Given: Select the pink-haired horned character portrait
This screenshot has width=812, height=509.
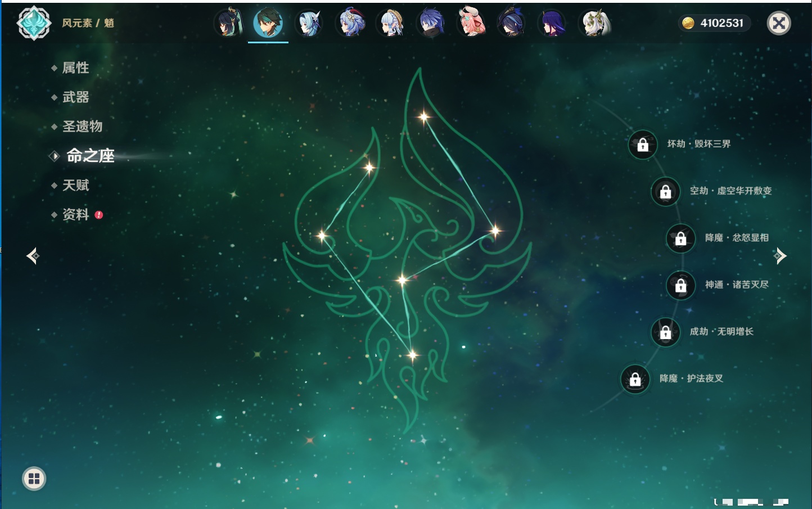Looking at the screenshot, I should [471, 24].
